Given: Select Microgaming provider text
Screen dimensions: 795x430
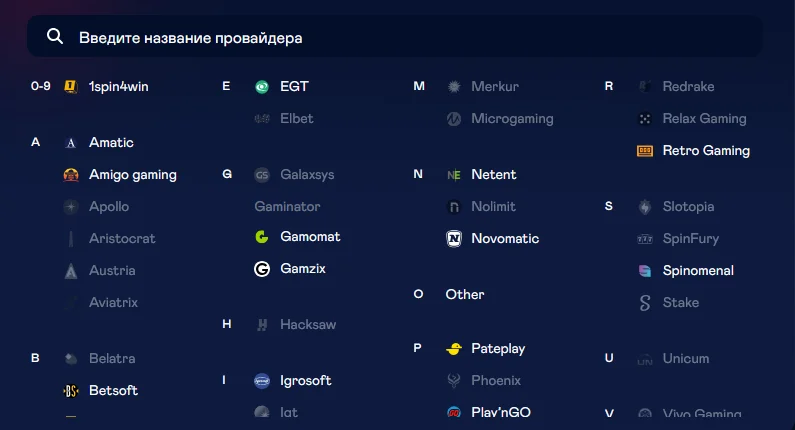Looking at the screenshot, I should pyautogui.click(x=512, y=119).
